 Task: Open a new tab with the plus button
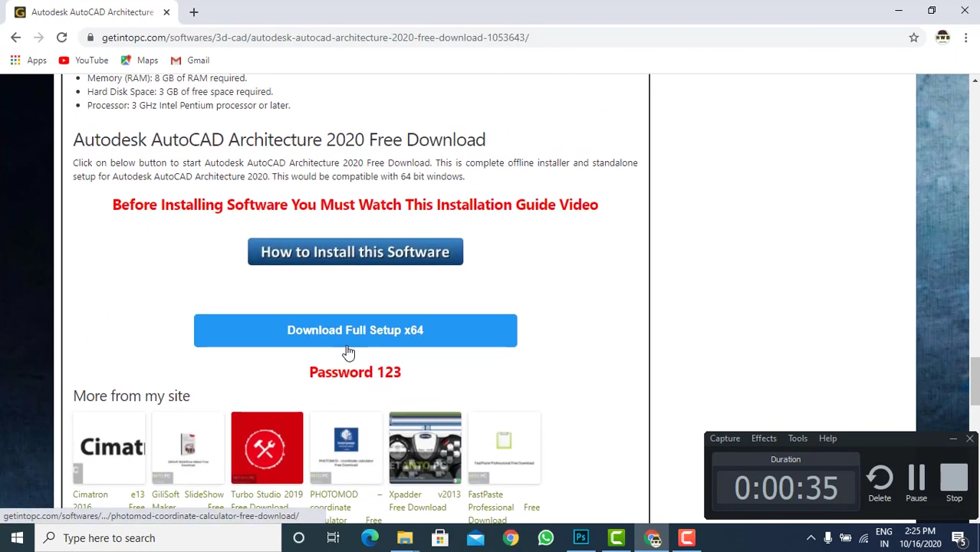pos(193,12)
